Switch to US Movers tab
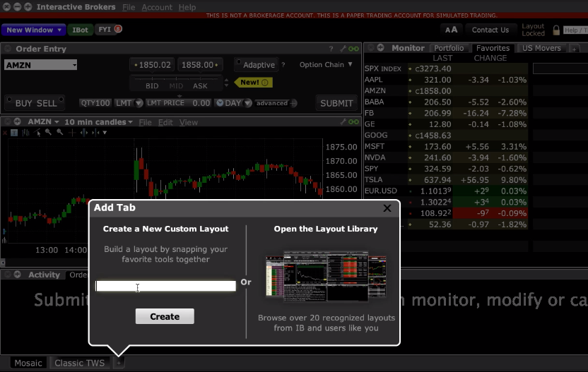The height and width of the screenshot is (372, 588). tap(541, 48)
